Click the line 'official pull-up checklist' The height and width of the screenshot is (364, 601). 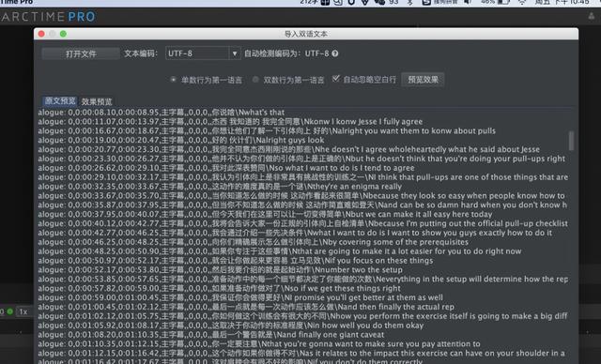pos(302,223)
